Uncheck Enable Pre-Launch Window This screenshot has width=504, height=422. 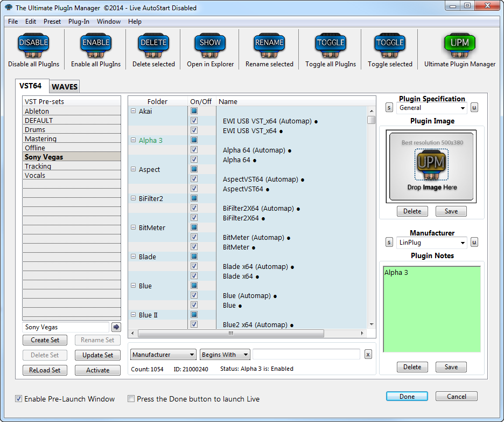(x=19, y=398)
